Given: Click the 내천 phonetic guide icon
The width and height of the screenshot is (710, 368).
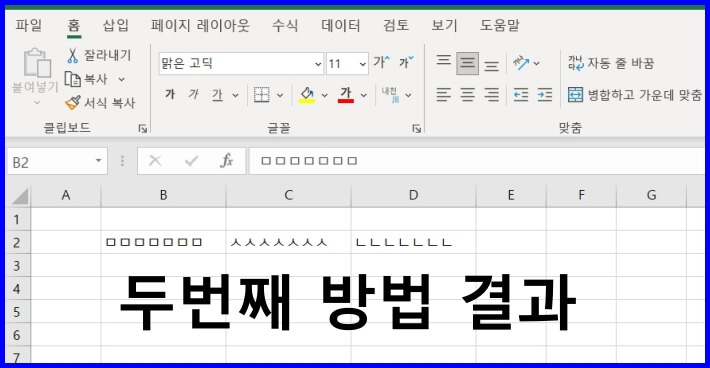Looking at the screenshot, I should click(x=390, y=95).
